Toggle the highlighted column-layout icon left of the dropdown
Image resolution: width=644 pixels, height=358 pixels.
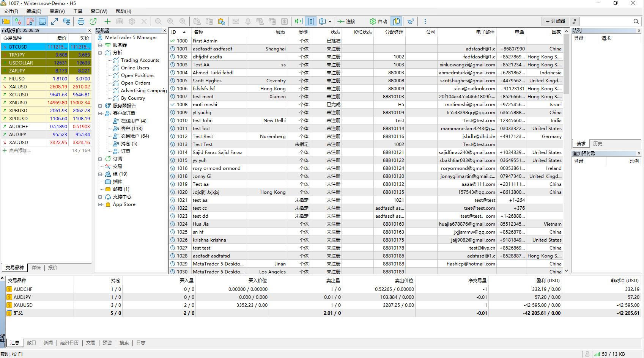pos(311,21)
